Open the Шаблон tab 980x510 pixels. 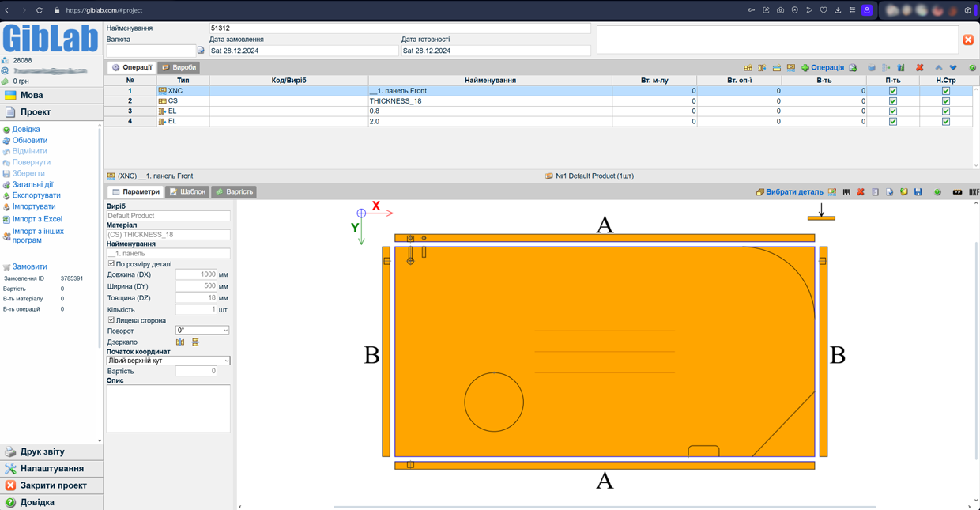[x=188, y=192]
